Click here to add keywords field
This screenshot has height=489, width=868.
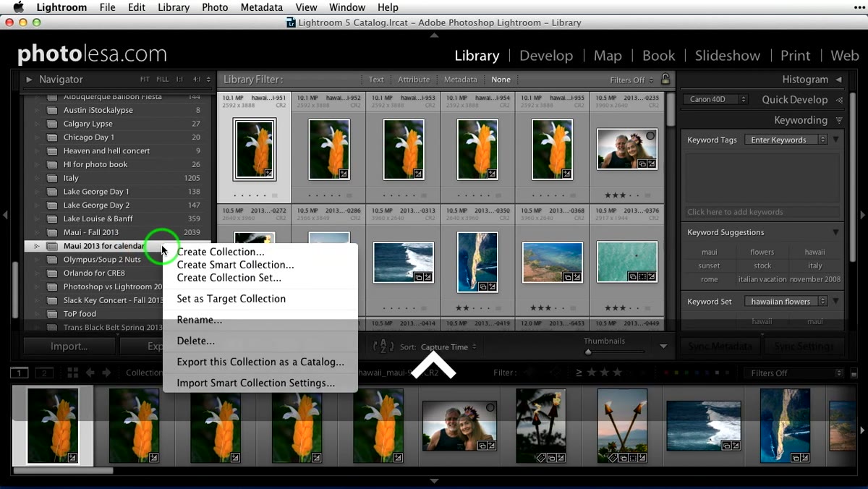762,212
